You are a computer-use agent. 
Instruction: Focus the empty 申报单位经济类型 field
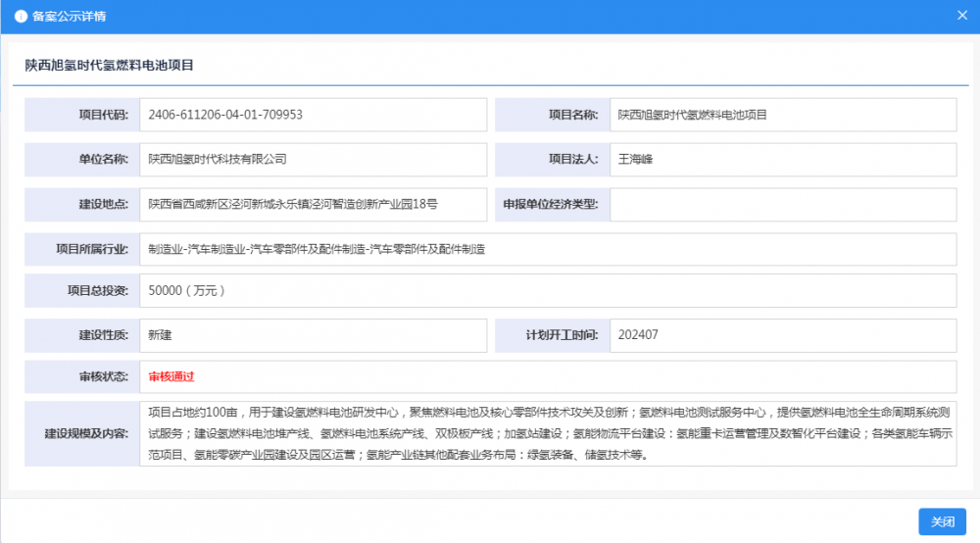pyautogui.click(x=782, y=205)
